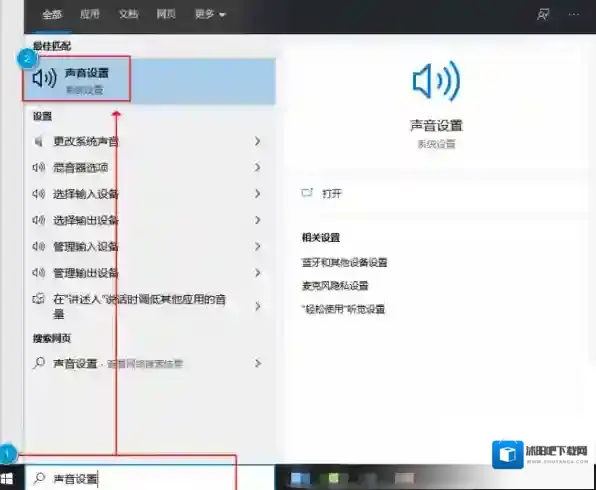Click the green taskbar app icon
Viewport: 596px width, 490px height.
[334, 478]
